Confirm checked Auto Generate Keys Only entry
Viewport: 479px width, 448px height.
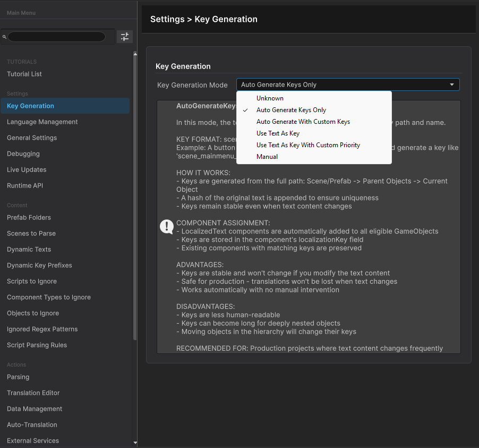(x=291, y=109)
